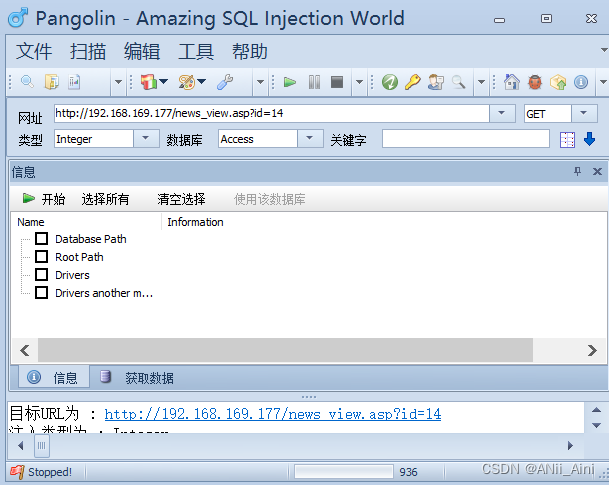Click the yellow documents toolbar icon
The width and height of the screenshot is (609, 485).
(52, 82)
